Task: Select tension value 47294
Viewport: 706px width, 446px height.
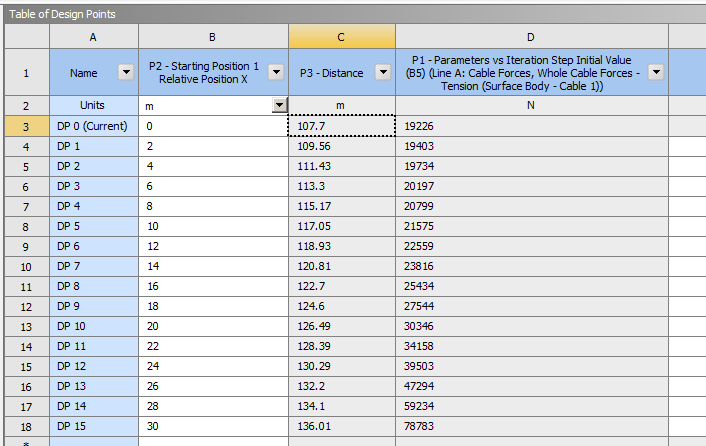Action: (x=532, y=387)
